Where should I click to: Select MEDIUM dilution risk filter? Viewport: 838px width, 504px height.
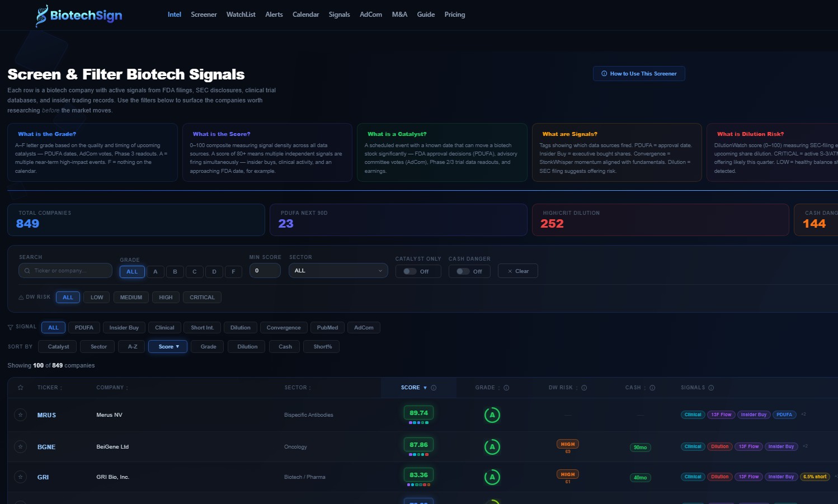131,298
